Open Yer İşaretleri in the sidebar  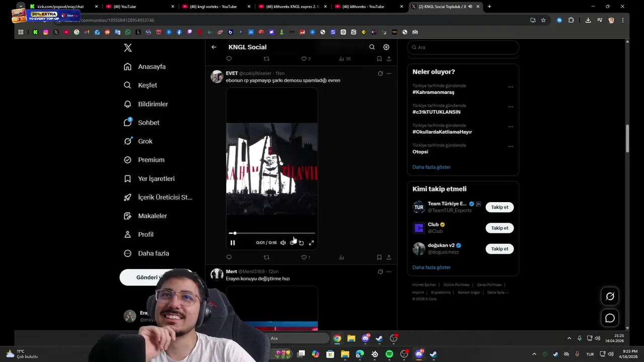point(149,178)
